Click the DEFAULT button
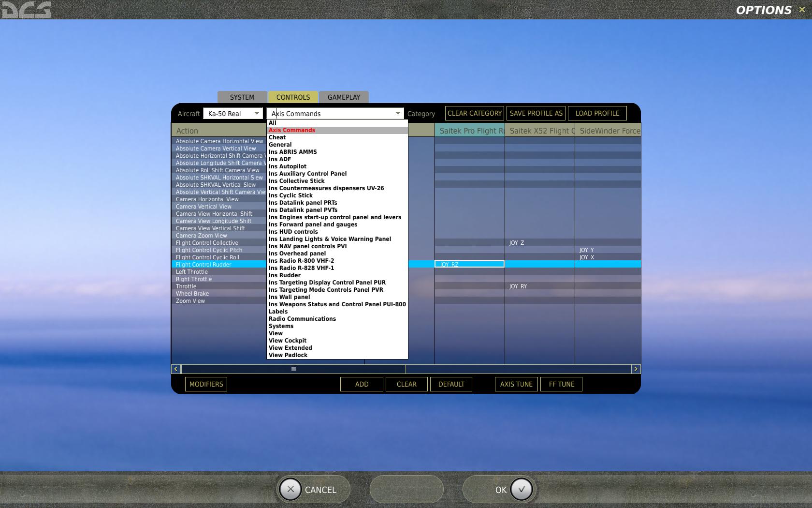Screen dimensions: 812x508 click(451, 384)
